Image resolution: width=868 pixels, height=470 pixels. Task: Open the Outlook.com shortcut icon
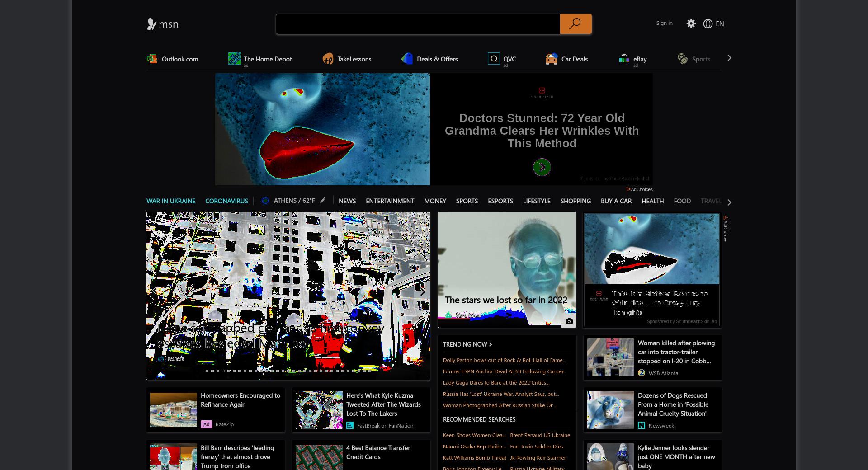pos(152,59)
